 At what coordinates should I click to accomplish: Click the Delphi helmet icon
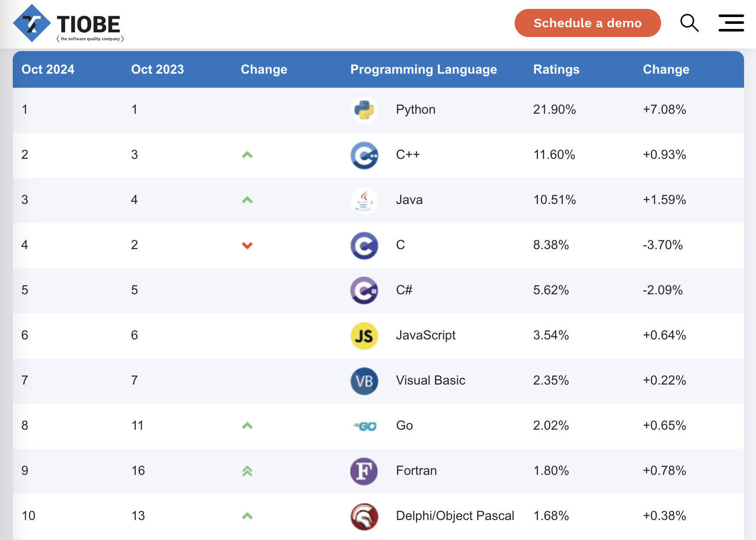pos(364,516)
